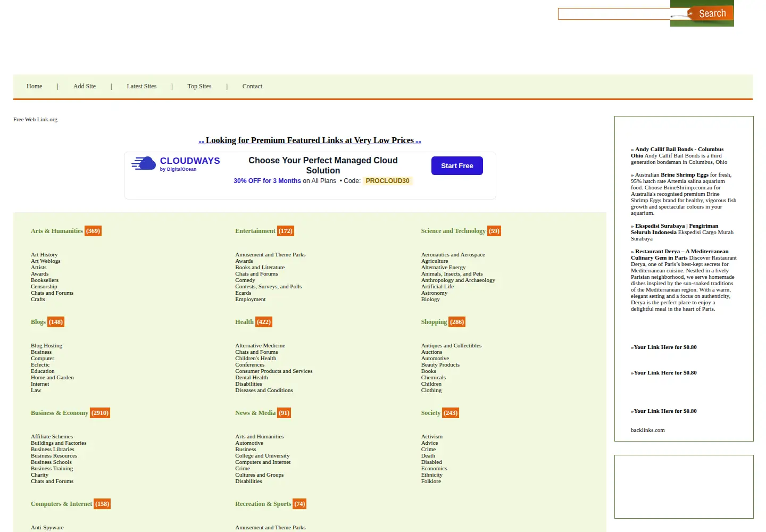Open the Latest Sites menu item
Viewport: 766px width, 532px height.
pos(141,86)
